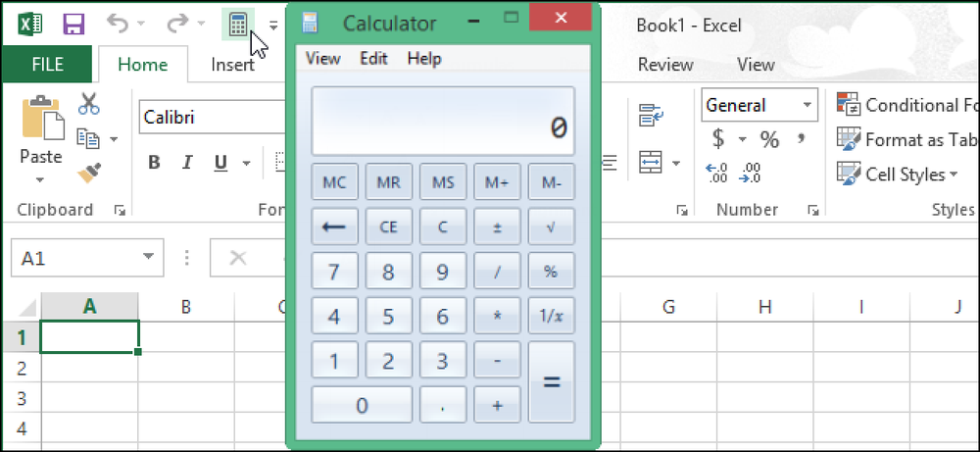Image resolution: width=980 pixels, height=452 pixels.
Task: Toggle Bold formatting
Action: pyautogui.click(x=154, y=163)
